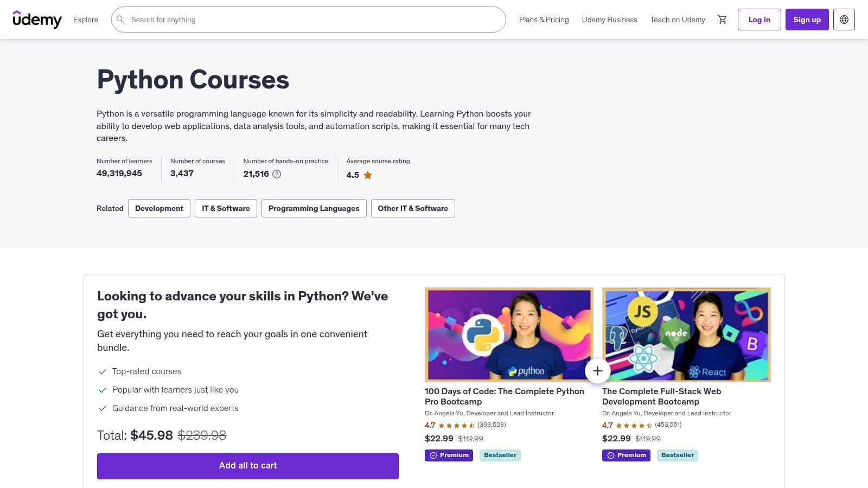Image resolution: width=868 pixels, height=488 pixels.
Task: Click the magnifier icon in search bar
Action: (120, 20)
